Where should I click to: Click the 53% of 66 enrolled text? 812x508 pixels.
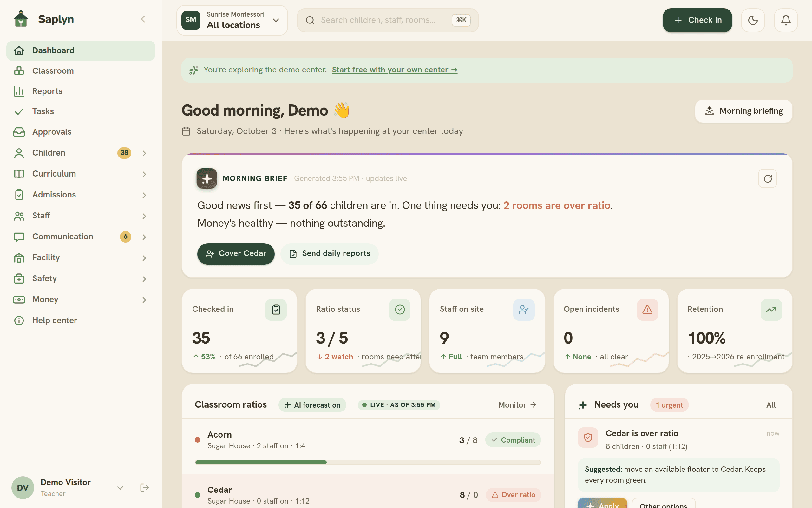click(233, 357)
